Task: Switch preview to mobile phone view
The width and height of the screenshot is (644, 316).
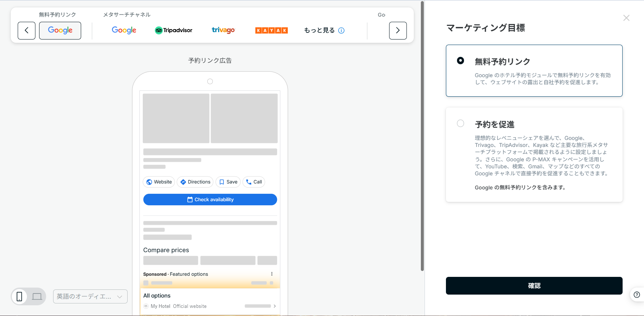Action: click(x=20, y=296)
